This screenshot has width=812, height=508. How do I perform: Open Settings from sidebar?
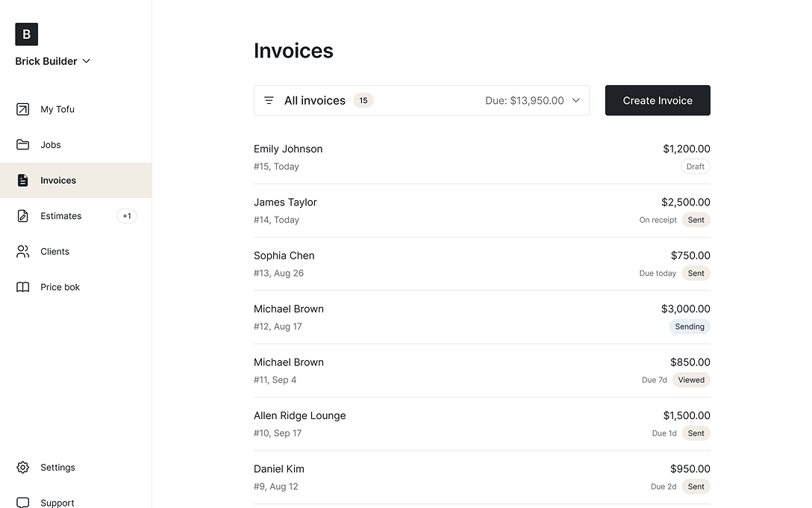[76, 468]
